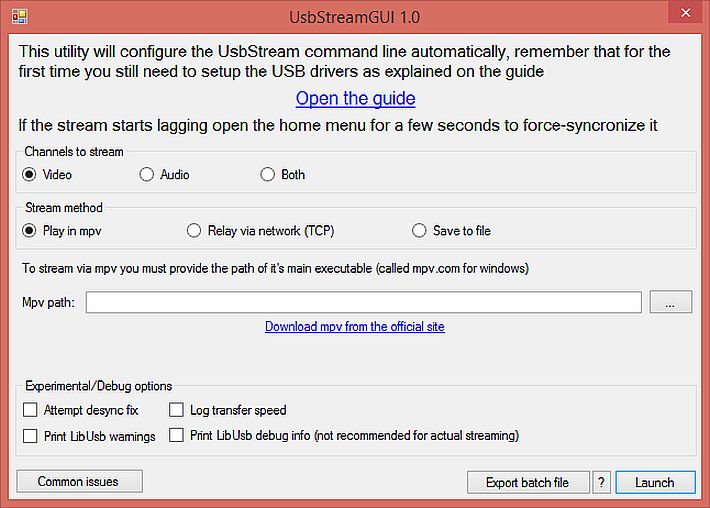The height and width of the screenshot is (508, 710).
Task: Click the Mpv path text field
Action: [364, 302]
